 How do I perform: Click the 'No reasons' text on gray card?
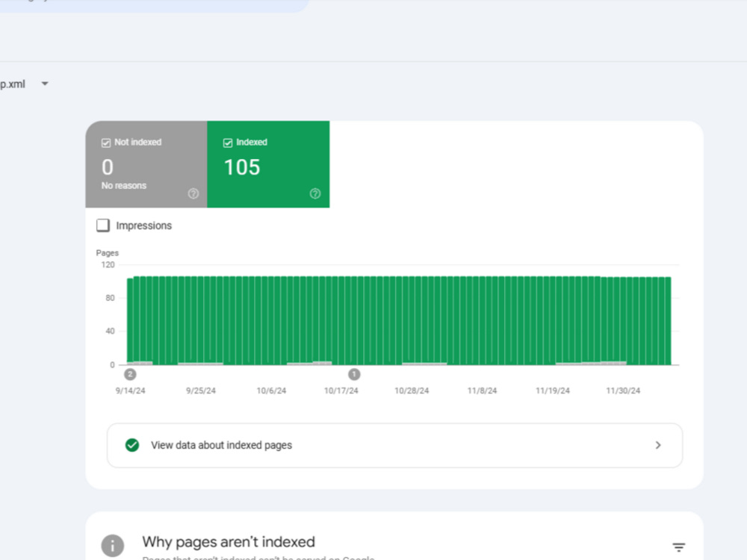(x=124, y=185)
